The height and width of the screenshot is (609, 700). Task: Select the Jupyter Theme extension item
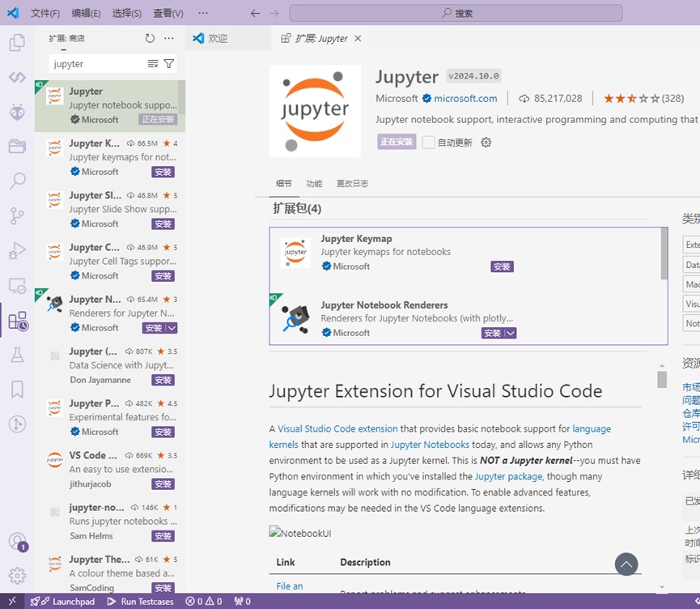click(x=110, y=573)
